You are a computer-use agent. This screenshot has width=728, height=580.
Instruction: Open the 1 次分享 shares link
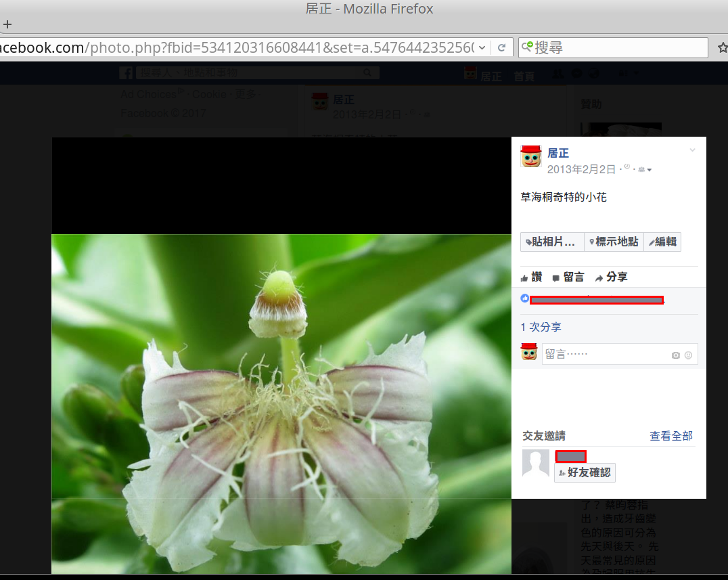tap(541, 327)
